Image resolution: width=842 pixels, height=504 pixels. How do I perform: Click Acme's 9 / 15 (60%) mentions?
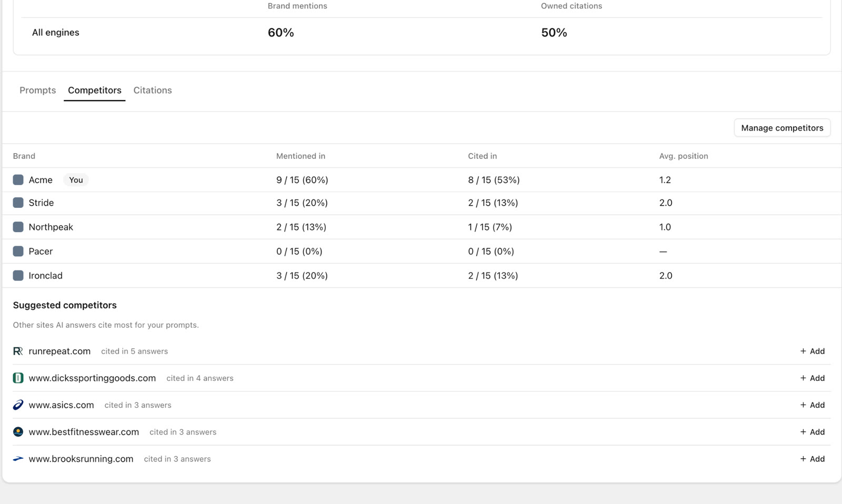[x=302, y=180]
